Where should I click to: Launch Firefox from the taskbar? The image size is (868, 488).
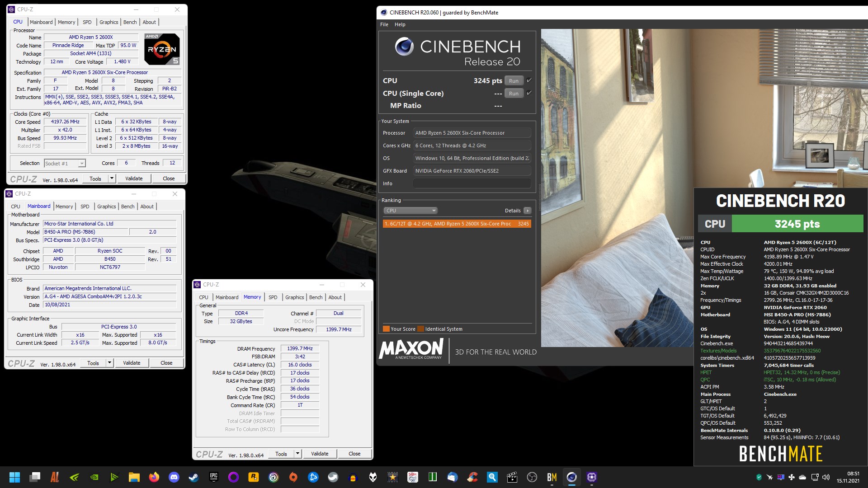(x=154, y=477)
